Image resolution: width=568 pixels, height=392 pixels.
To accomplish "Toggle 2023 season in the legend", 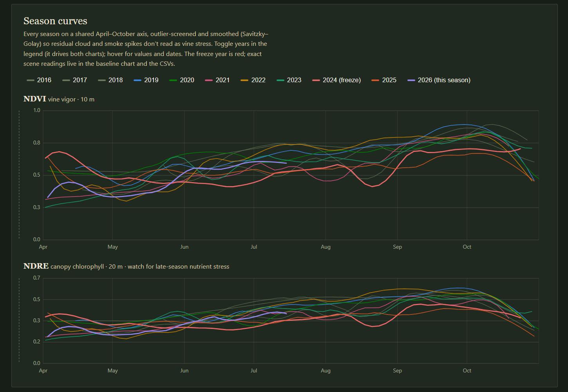I will [x=289, y=80].
